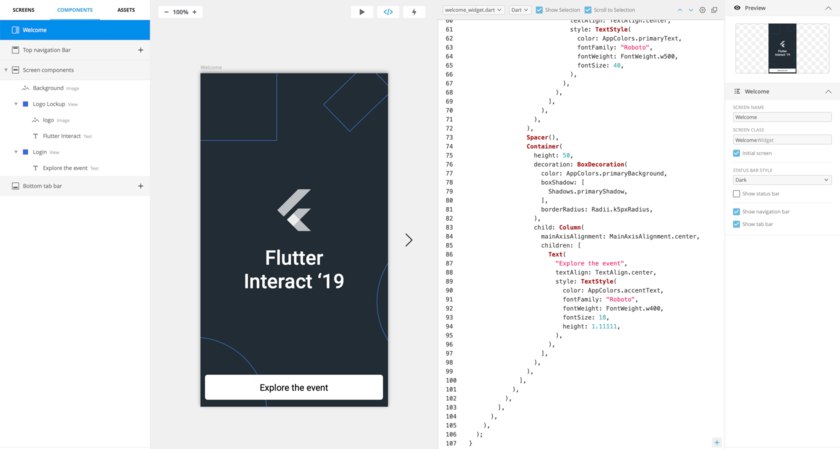
Task: Collapse the Preview panel
Action: [x=828, y=8]
